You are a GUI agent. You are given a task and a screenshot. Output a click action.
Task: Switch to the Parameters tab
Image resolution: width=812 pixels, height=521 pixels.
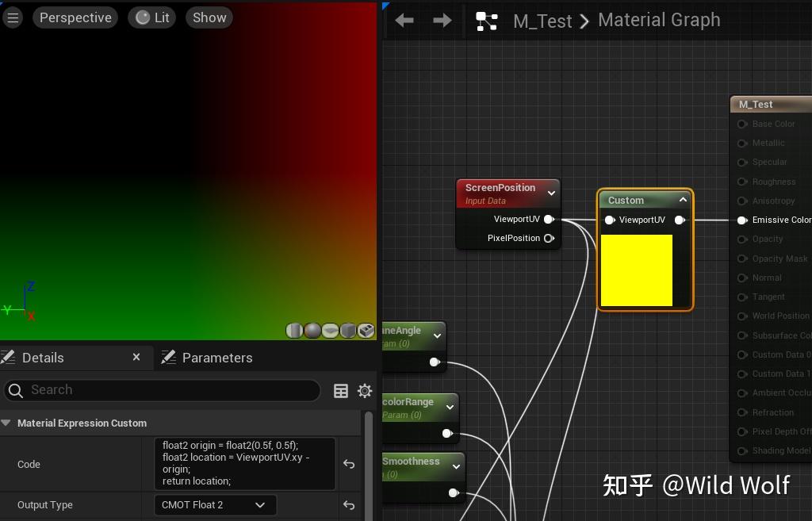coord(219,357)
